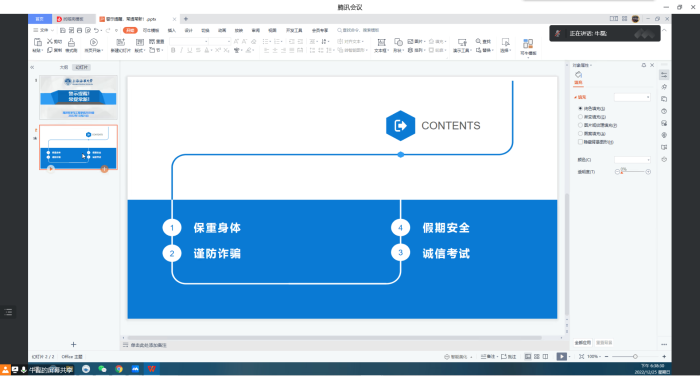Click the Find magnifier icon
Viewport: 700px width, 376px height.
[478, 41]
